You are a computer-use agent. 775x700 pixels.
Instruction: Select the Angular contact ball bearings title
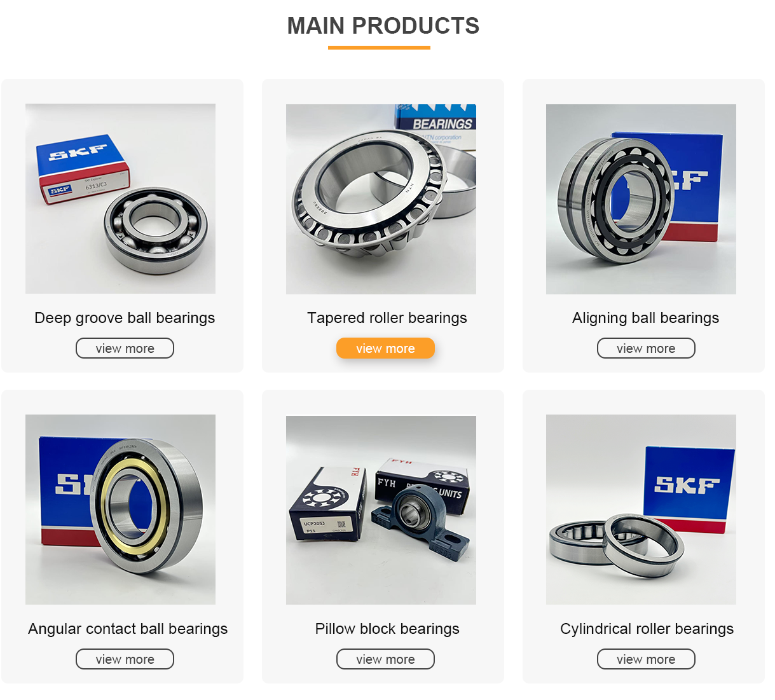tap(128, 629)
